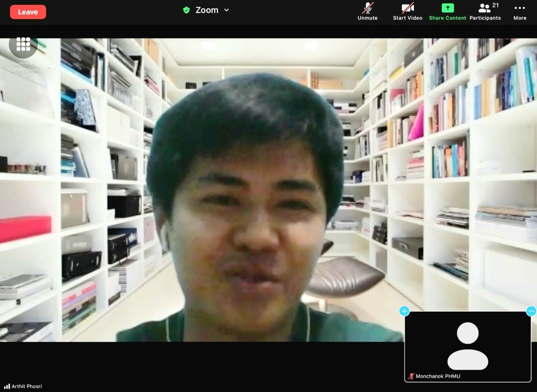Open the More options menu
Image resolution: width=537 pixels, height=392 pixels.
tap(520, 12)
